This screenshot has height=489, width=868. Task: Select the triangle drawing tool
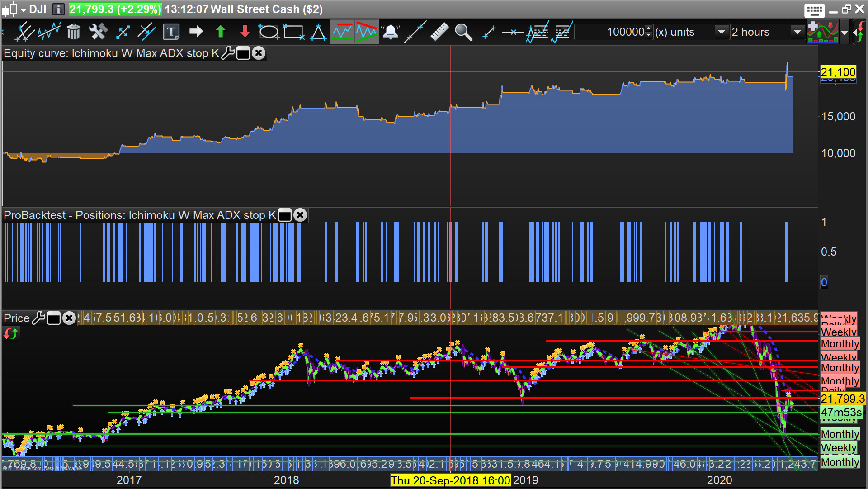[x=318, y=32]
